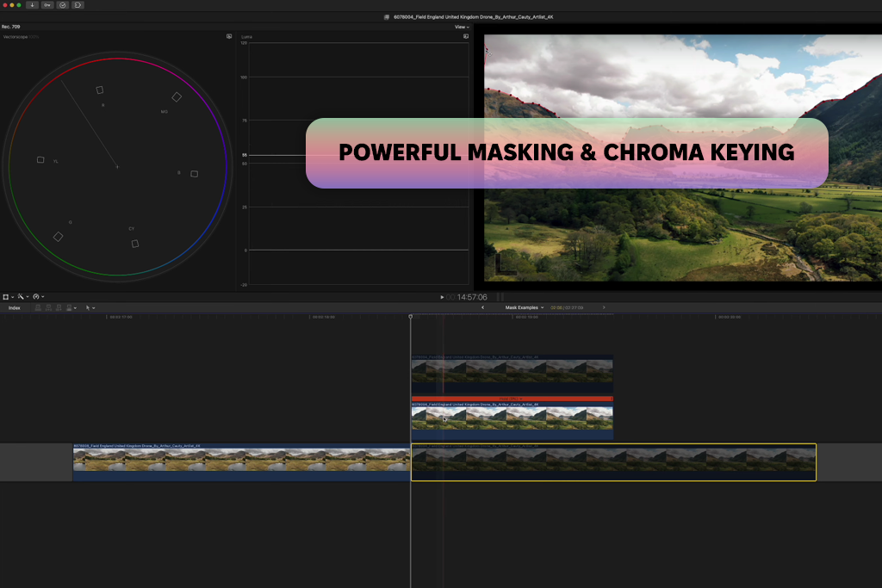Viewport: 882px width, 588px height.
Task: Click the play button beside timecode
Action: (442, 297)
